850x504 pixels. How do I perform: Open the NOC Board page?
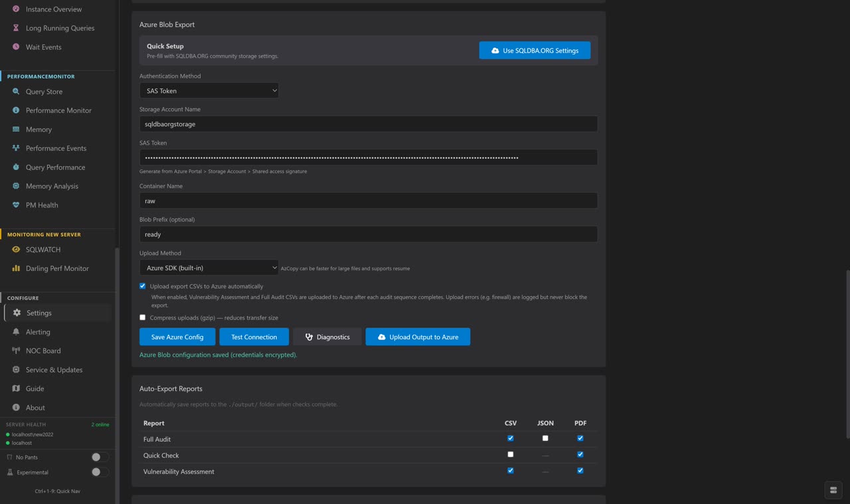[x=42, y=351]
